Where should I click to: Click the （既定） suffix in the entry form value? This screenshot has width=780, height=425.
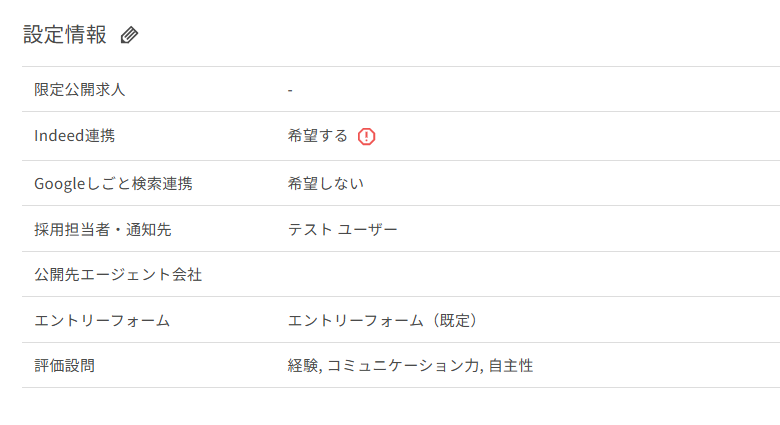[x=450, y=320]
